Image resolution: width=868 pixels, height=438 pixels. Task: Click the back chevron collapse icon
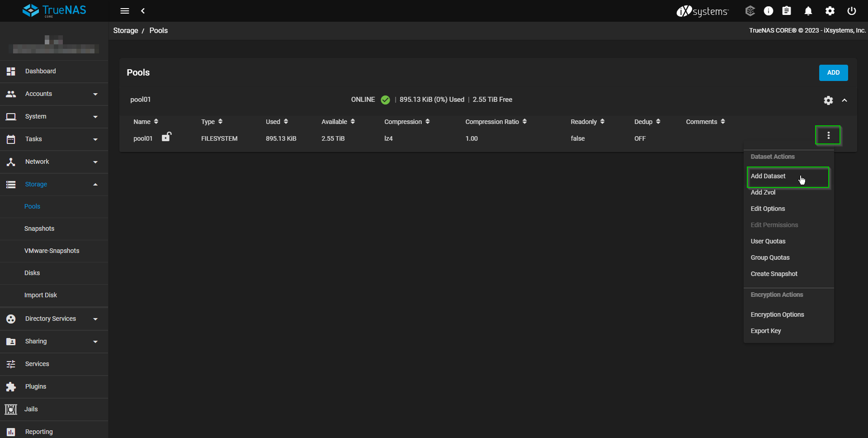143,11
